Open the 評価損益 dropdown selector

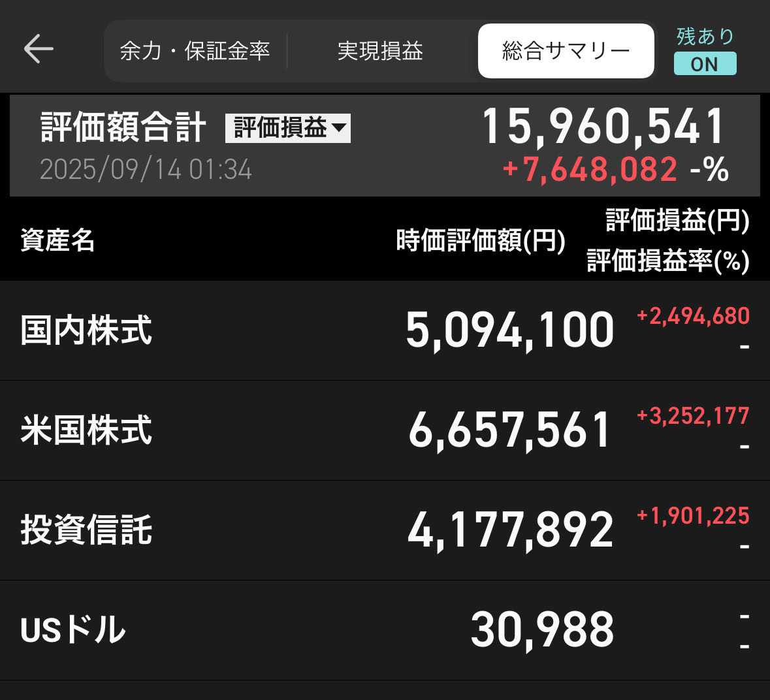pyautogui.click(x=288, y=128)
